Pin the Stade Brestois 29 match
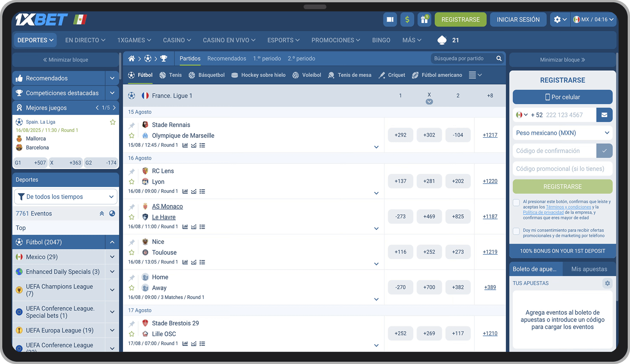 tap(132, 323)
